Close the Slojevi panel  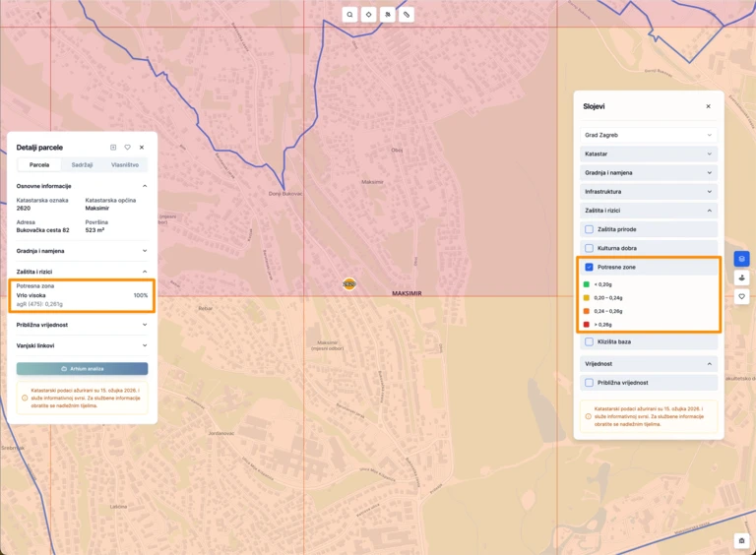point(708,106)
